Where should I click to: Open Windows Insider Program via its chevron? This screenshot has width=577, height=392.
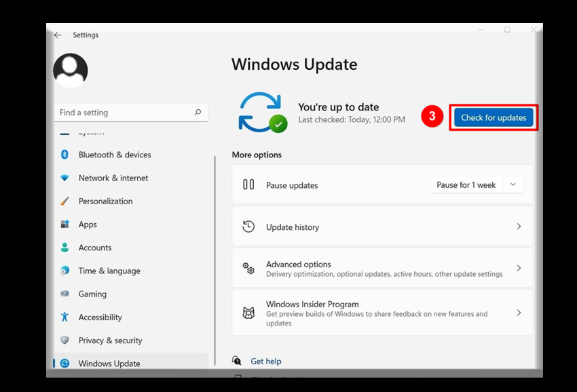click(x=519, y=313)
